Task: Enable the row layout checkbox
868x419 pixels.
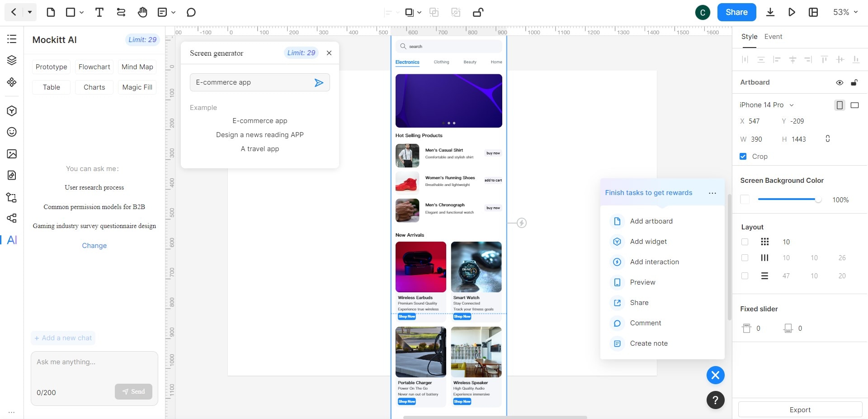Action: [x=745, y=276]
